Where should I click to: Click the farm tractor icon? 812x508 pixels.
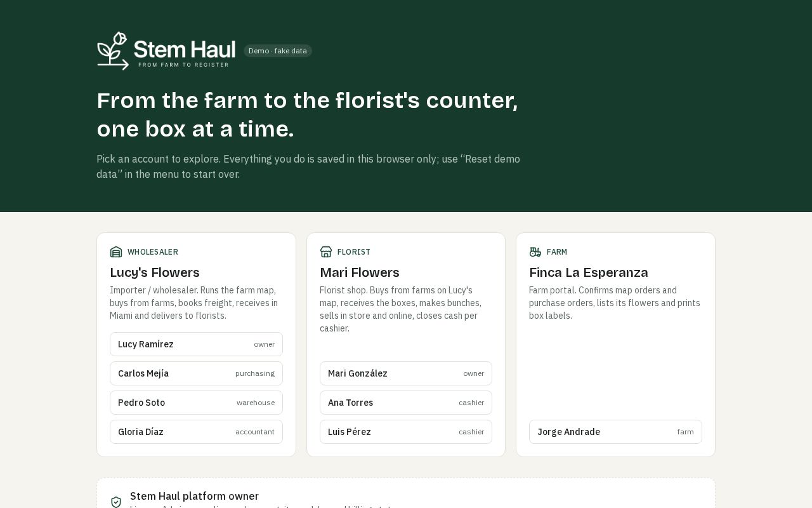point(535,252)
